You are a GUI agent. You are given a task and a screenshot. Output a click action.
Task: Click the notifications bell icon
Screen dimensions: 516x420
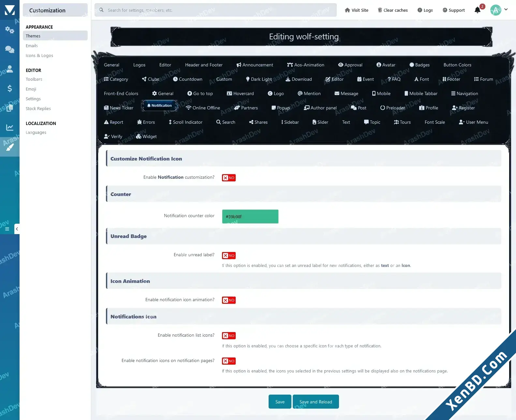pyautogui.click(x=478, y=10)
